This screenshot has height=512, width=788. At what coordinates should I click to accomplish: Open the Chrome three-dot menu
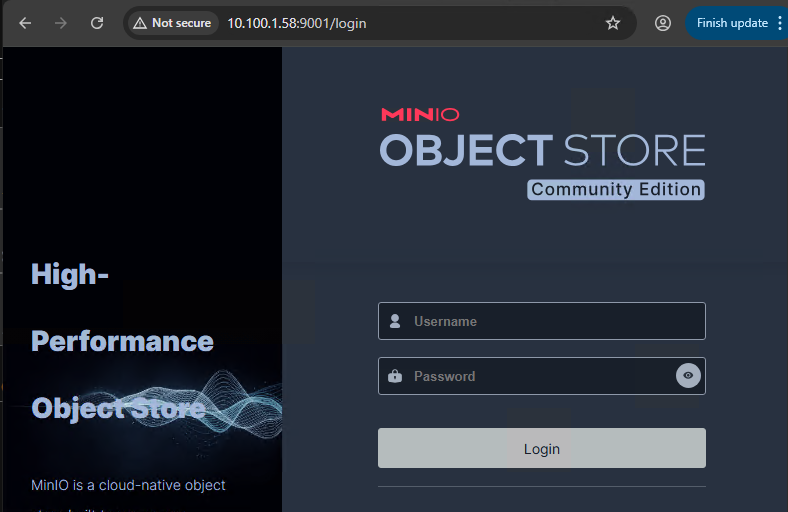point(780,23)
